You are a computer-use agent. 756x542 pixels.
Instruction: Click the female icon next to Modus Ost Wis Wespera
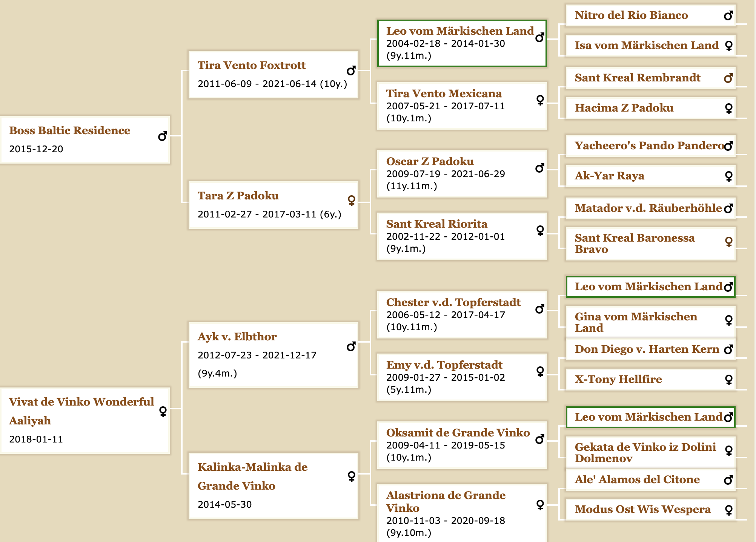[729, 510]
